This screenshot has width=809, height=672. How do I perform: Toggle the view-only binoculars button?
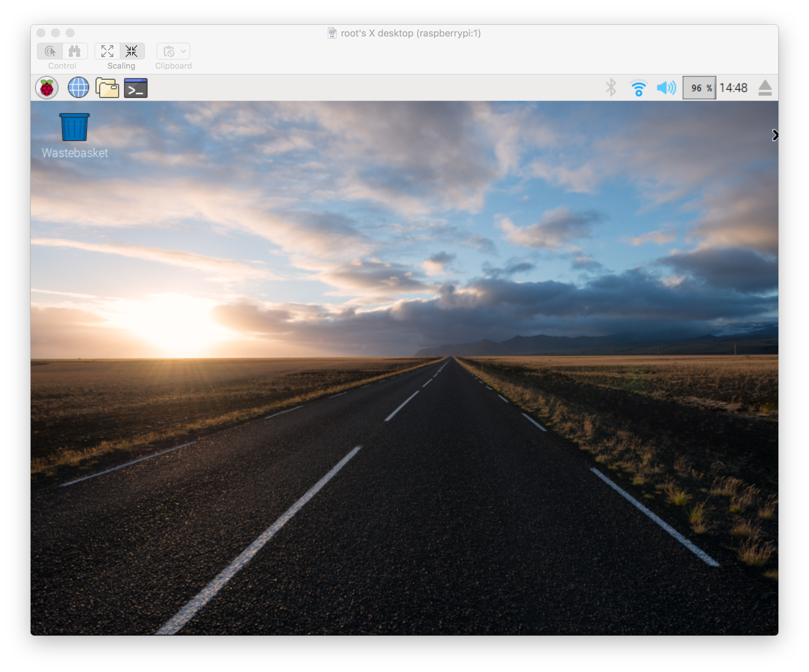pyautogui.click(x=75, y=51)
